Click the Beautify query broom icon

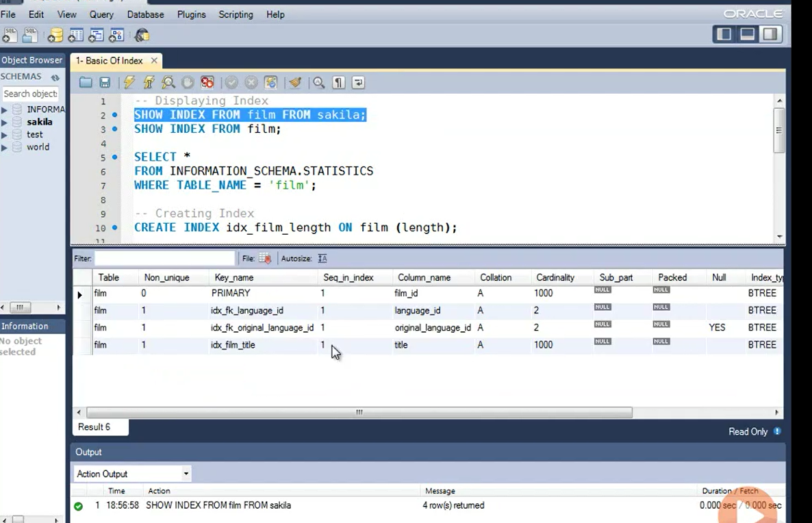(295, 83)
